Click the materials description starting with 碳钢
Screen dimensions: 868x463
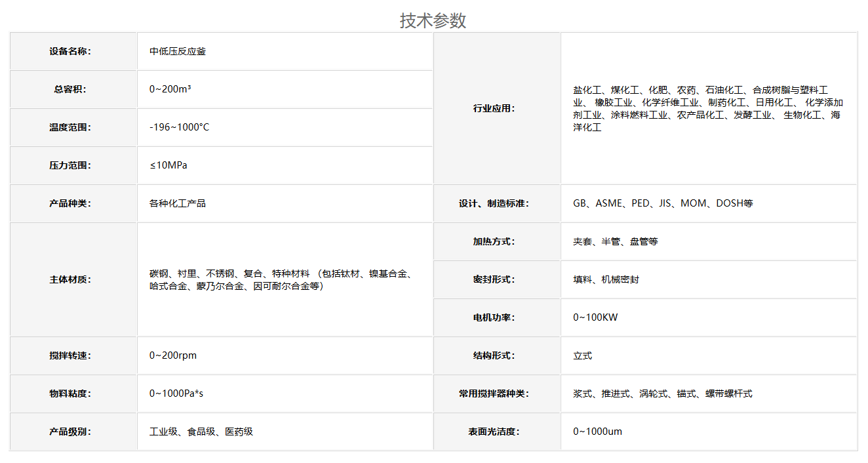click(x=283, y=279)
